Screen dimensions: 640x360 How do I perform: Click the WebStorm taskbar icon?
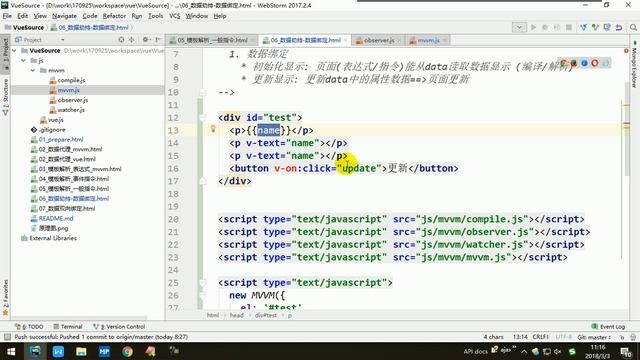[35, 351]
